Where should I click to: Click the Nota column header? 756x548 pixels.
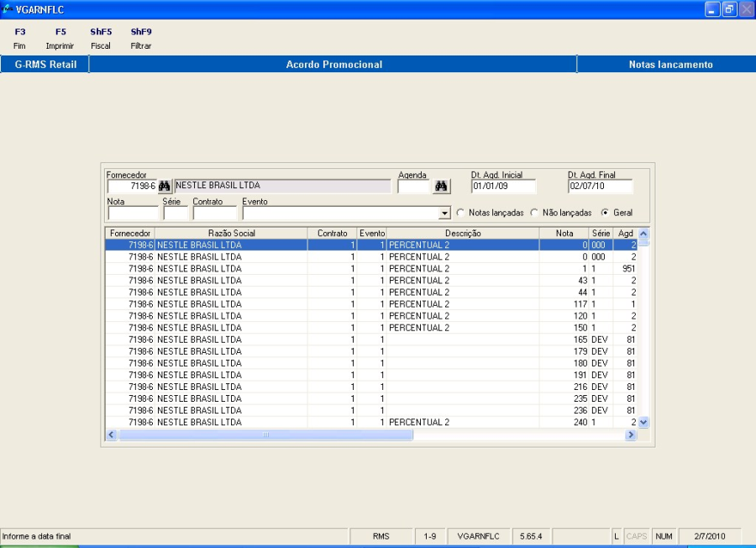coord(564,234)
